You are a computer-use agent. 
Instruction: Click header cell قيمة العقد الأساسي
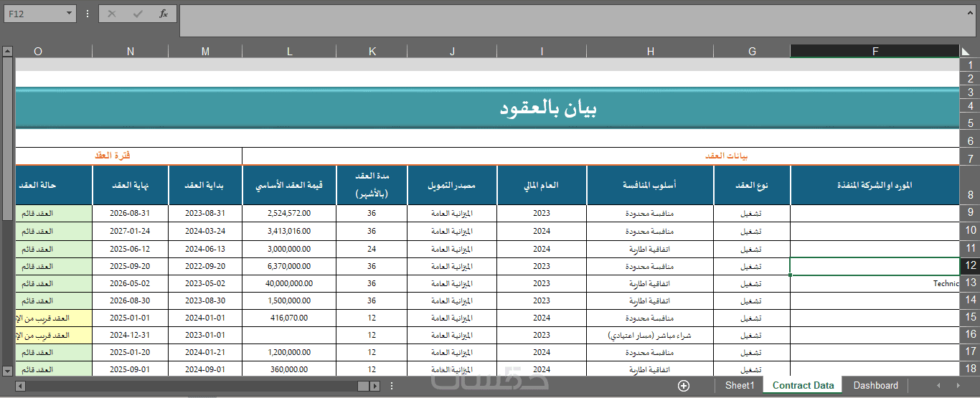tap(289, 185)
